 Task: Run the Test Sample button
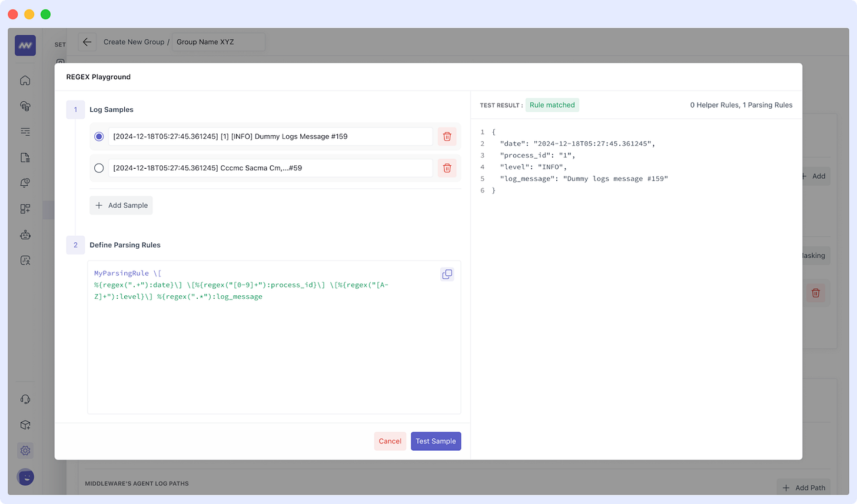pyautogui.click(x=436, y=441)
